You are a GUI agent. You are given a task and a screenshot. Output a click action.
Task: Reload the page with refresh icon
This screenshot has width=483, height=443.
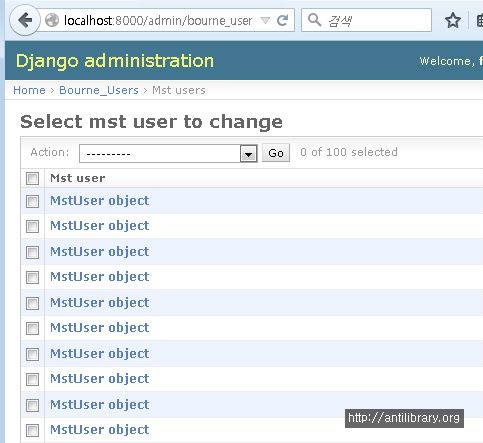point(283,21)
